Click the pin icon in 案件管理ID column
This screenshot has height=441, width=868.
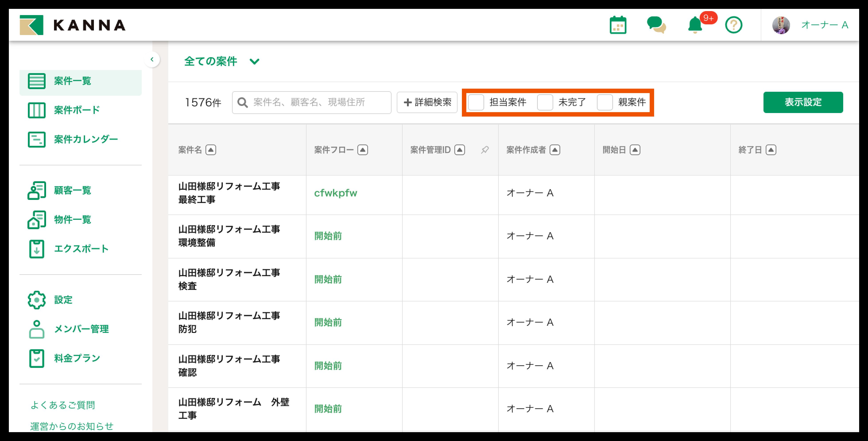[484, 150]
